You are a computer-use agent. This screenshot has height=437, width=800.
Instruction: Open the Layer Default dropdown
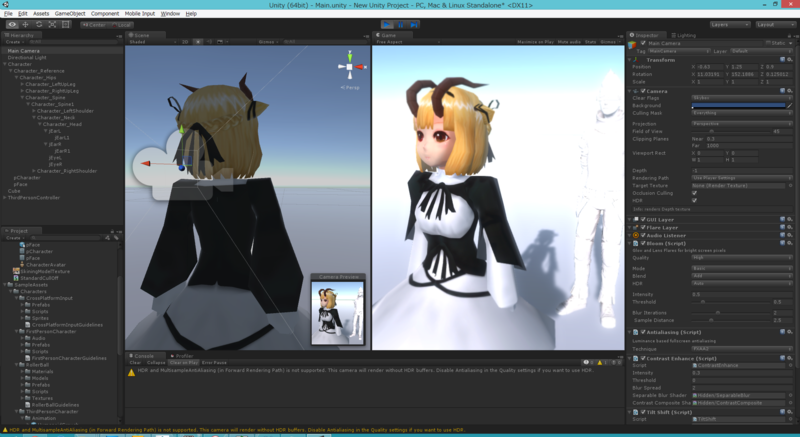[761, 51]
